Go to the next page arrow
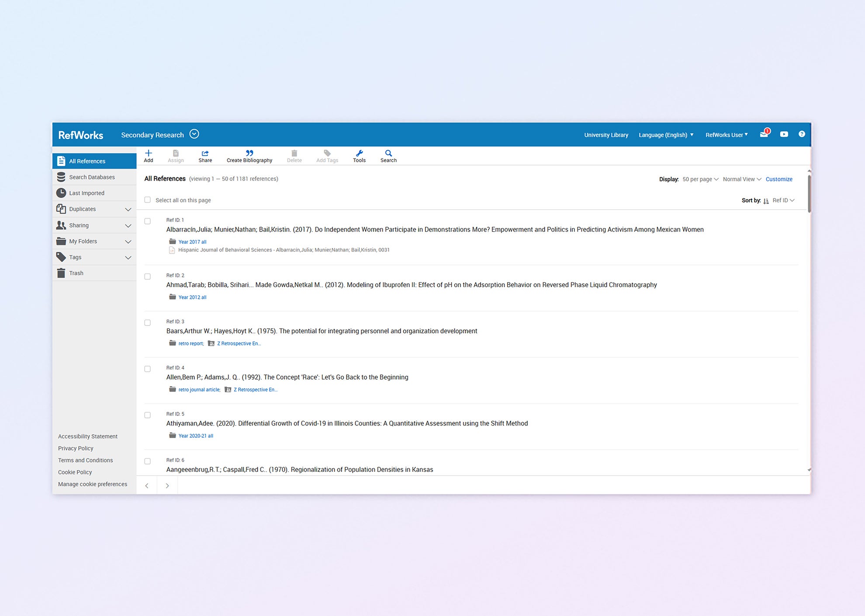This screenshot has height=616, width=865. click(x=167, y=486)
